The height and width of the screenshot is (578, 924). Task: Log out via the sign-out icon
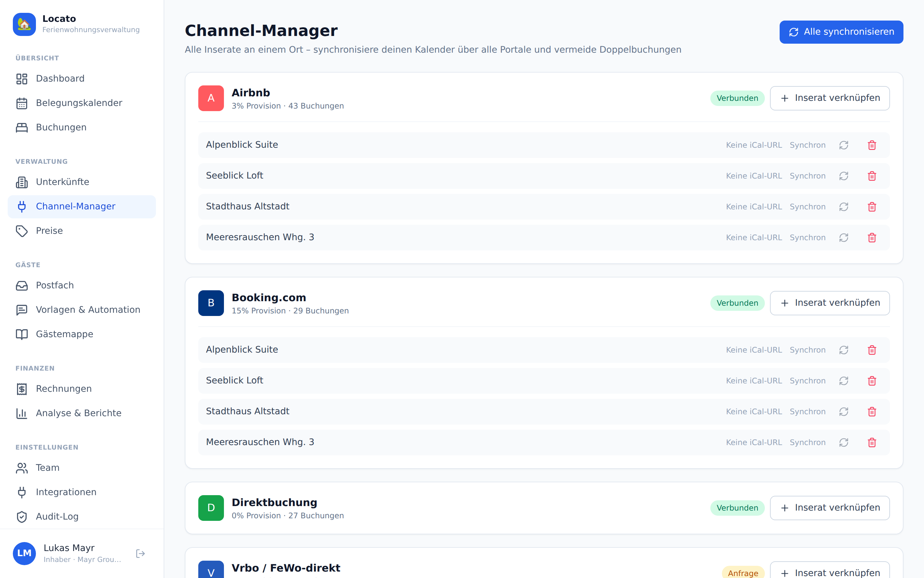(141, 554)
